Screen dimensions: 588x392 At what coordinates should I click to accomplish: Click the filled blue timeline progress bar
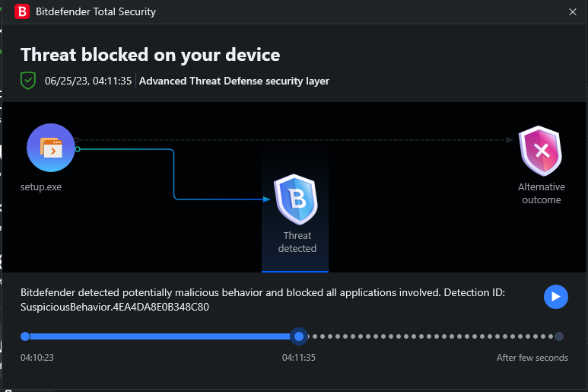tap(160, 336)
